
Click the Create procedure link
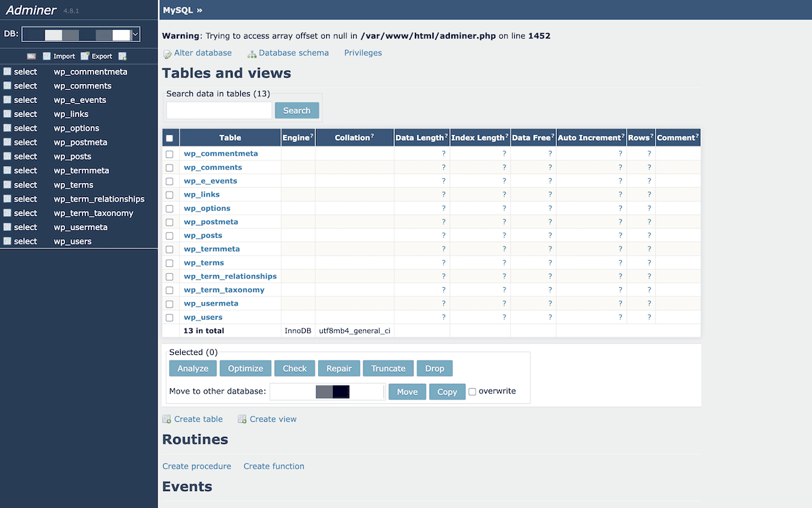pyautogui.click(x=197, y=466)
